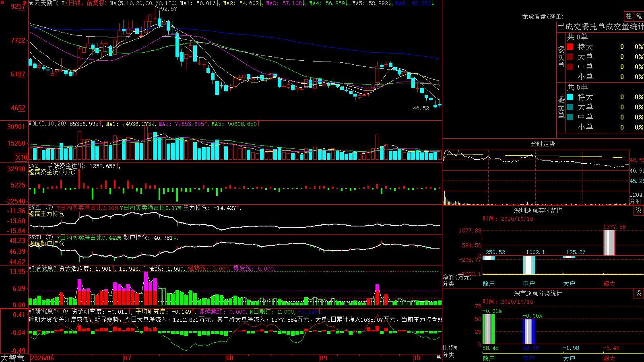Screen dimensions: 644x362
Task: Click the lock icon on the timeline bar
Action: [x=438, y=357]
